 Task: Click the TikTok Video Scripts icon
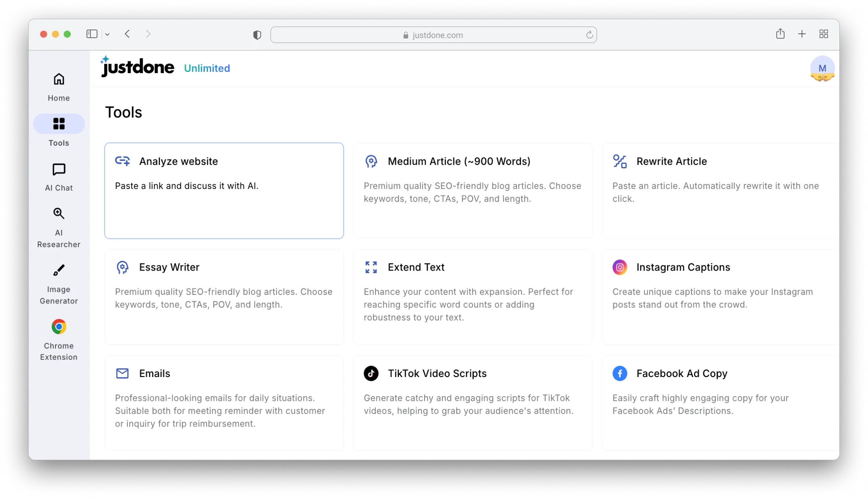(x=371, y=373)
